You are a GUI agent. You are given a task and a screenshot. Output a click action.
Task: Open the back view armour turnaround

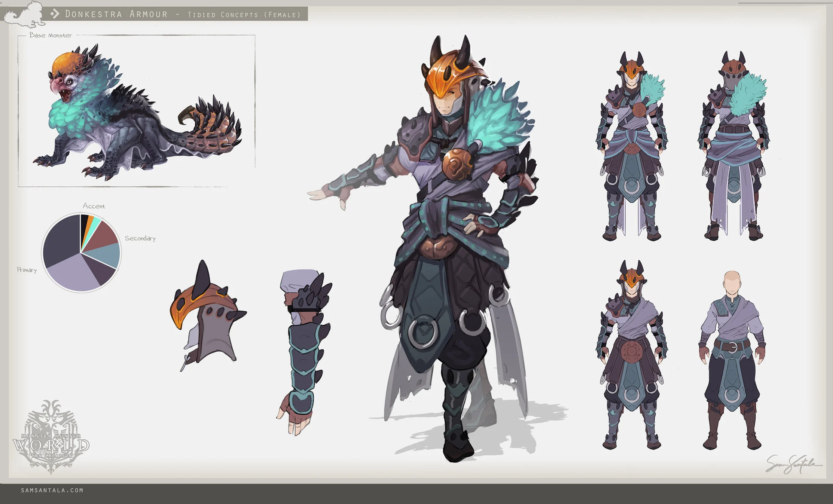click(x=733, y=146)
